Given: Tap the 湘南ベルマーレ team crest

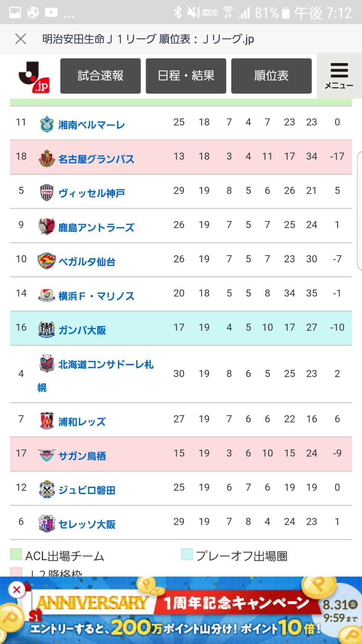Looking at the screenshot, I should click(x=46, y=124).
